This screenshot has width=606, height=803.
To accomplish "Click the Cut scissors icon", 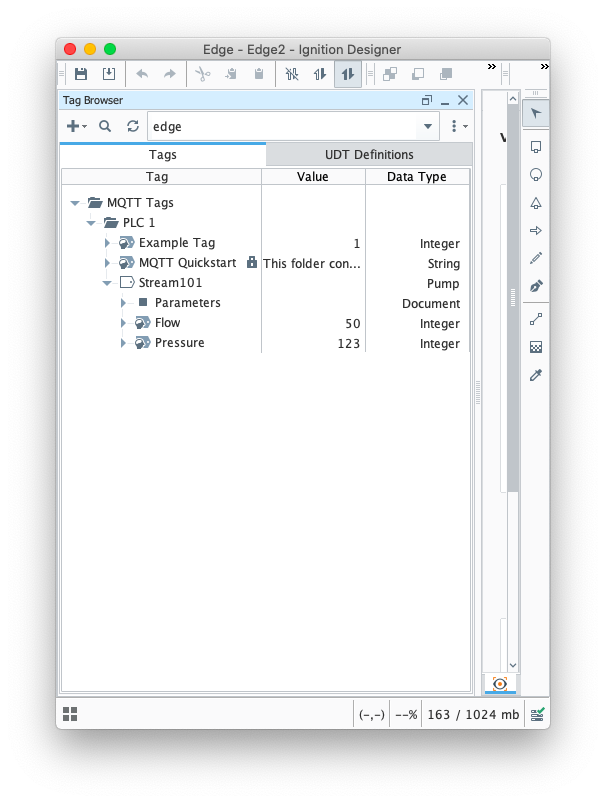I will tap(203, 74).
